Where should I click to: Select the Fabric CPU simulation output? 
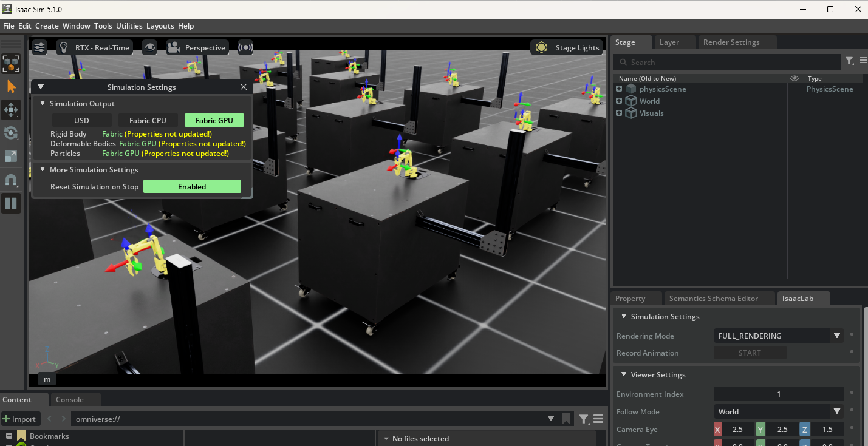(x=148, y=120)
